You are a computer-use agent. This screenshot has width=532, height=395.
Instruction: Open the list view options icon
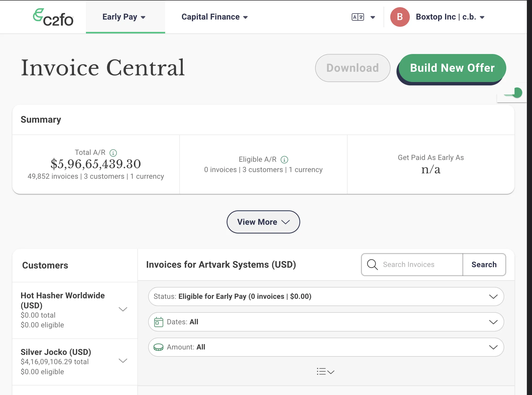point(325,372)
